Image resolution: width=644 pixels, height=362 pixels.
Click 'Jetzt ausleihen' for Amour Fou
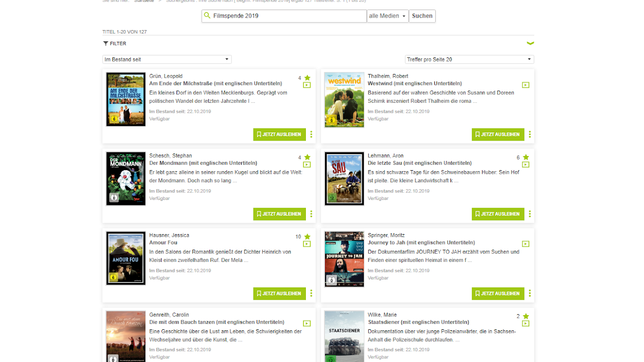279,294
